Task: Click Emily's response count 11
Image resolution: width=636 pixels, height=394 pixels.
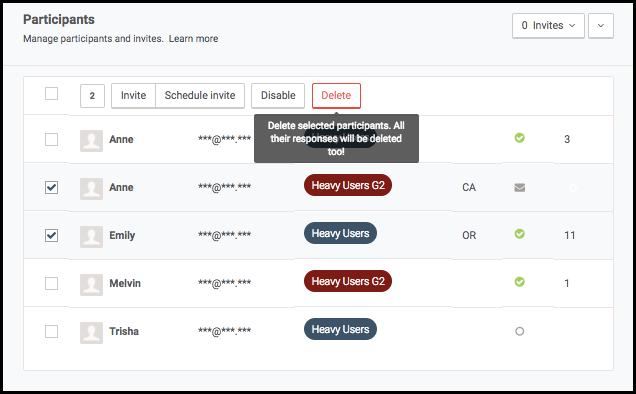Action: (x=569, y=235)
